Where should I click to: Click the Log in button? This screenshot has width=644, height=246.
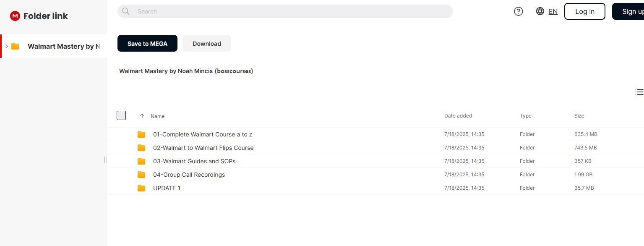click(x=584, y=11)
